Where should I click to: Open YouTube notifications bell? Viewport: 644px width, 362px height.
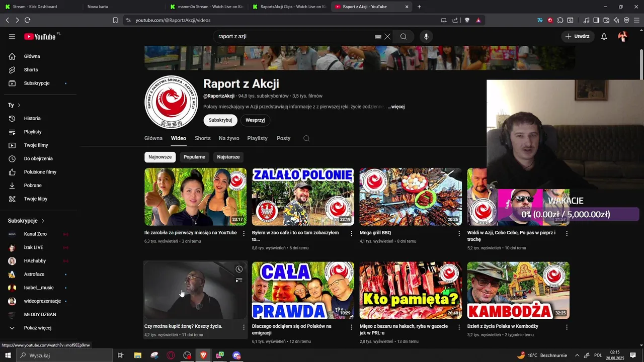(604, 37)
